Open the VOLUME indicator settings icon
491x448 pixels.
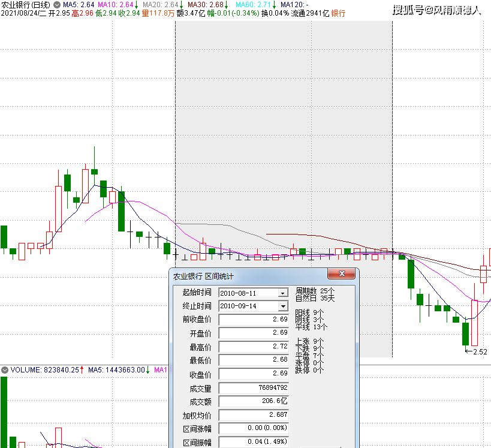[x=5, y=370]
